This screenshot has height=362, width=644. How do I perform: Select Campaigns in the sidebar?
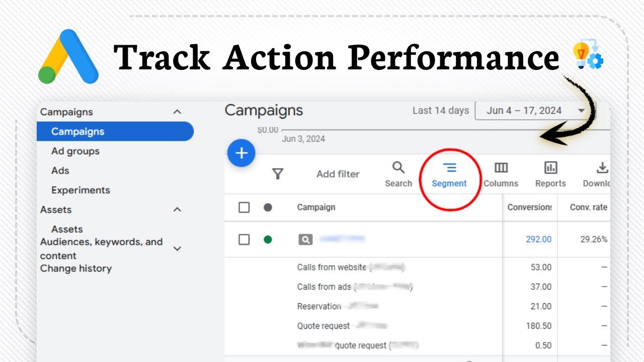pyautogui.click(x=115, y=131)
